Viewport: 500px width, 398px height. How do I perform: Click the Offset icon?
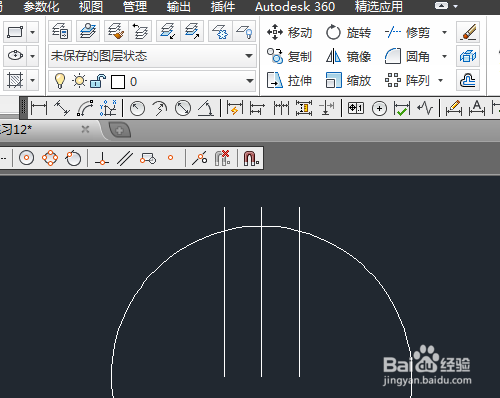[468, 80]
